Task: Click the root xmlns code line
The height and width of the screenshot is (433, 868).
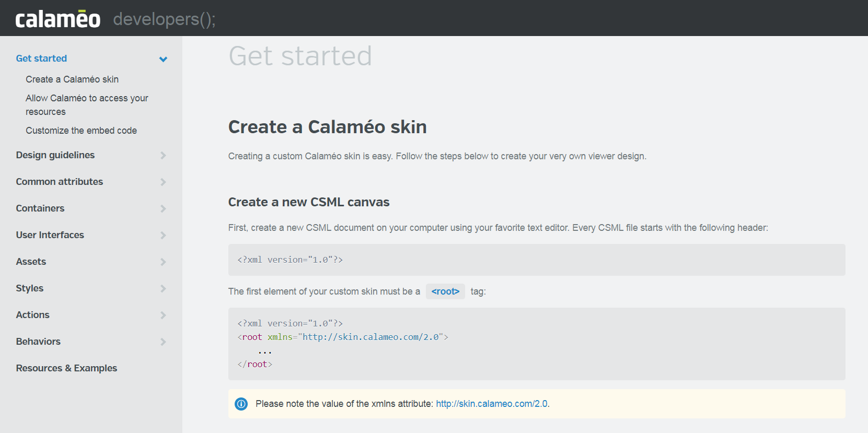Action: click(343, 337)
